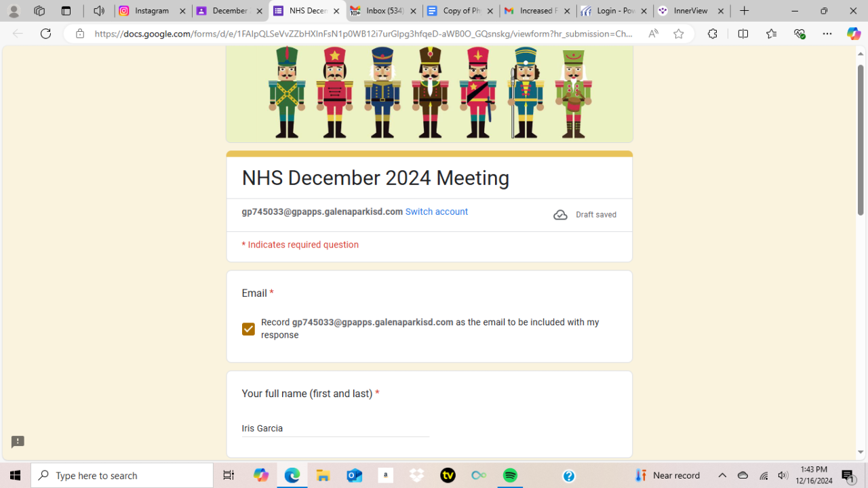Open File Explorer from the taskbar

(x=323, y=476)
